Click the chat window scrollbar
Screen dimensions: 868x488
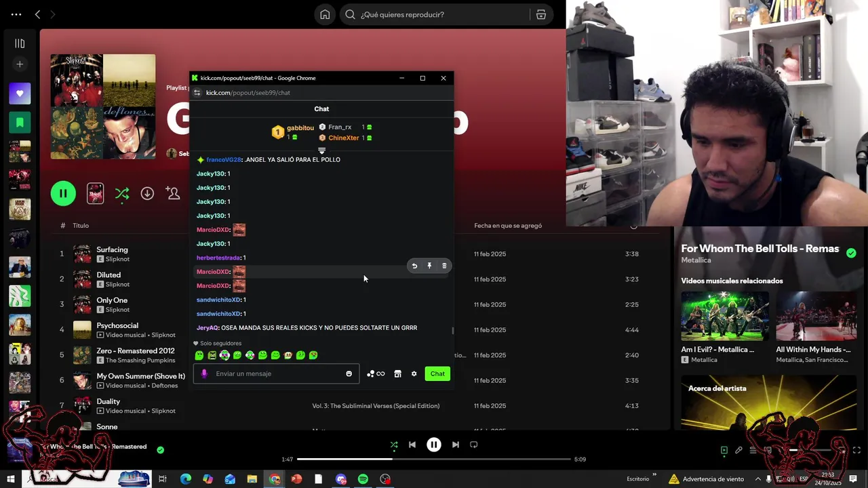pyautogui.click(x=452, y=331)
